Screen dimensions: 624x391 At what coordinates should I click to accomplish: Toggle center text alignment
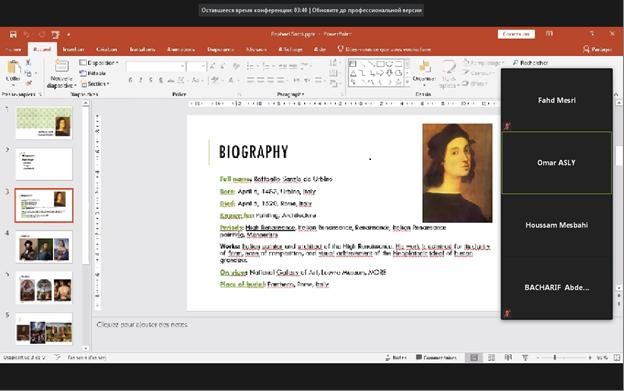(x=261, y=80)
